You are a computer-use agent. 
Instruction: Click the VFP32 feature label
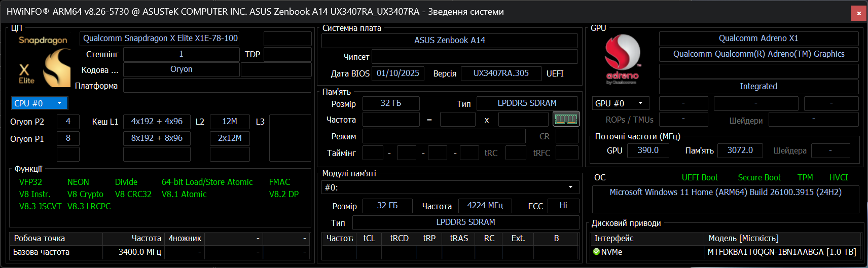[x=30, y=182]
